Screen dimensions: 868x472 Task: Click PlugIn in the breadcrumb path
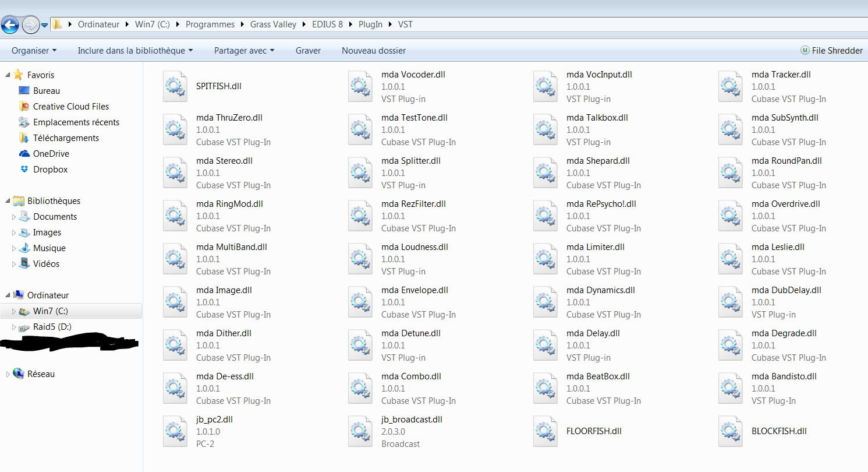coord(371,24)
